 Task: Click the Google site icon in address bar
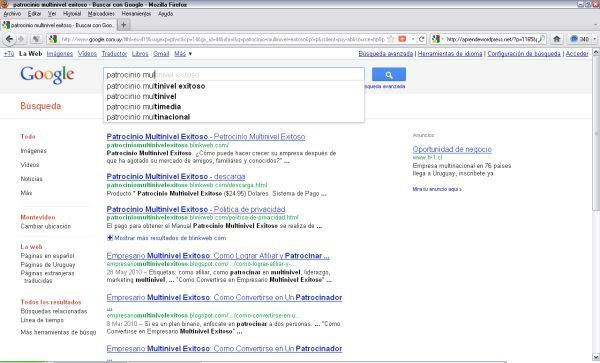53,39
